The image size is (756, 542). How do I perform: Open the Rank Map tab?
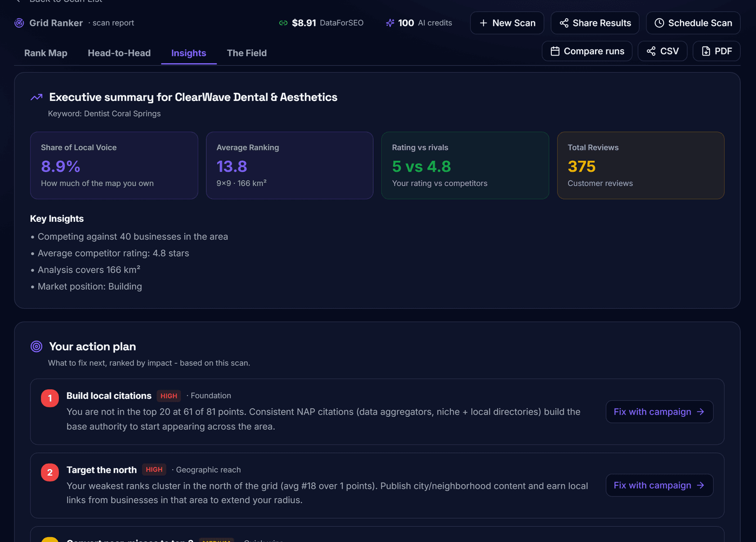pyautogui.click(x=46, y=53)
